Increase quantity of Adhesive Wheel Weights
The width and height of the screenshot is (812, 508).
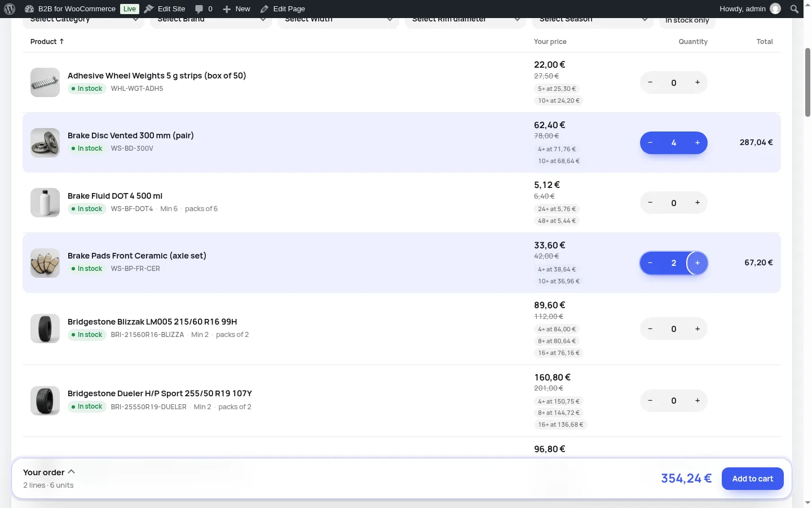tap(698, 82)
